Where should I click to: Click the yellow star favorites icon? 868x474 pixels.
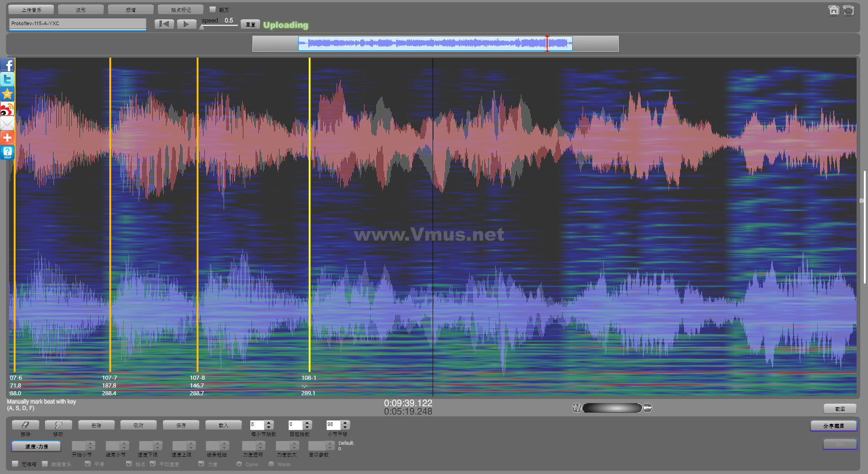point(7,94)
